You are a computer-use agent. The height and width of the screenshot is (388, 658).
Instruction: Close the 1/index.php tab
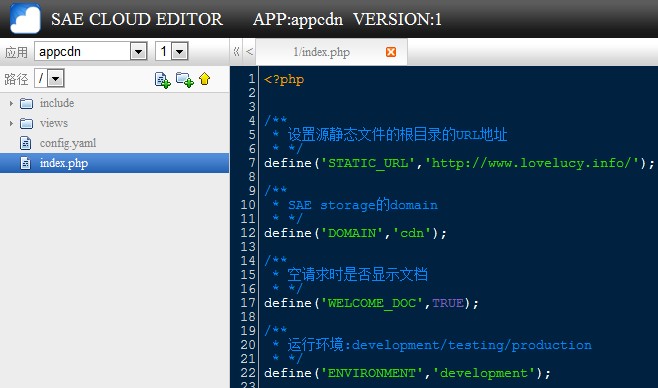coord(391,52)
